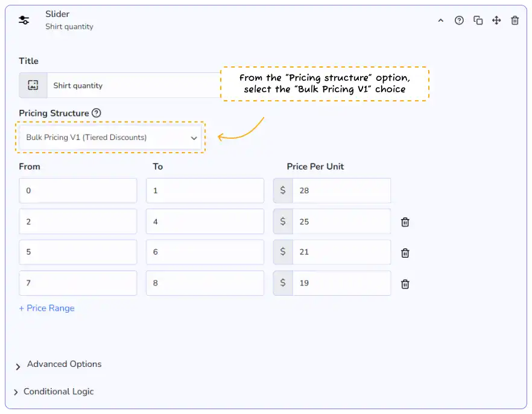Add a new price range
The height and width of the screenshot is (414, 532).
[47, 308]
